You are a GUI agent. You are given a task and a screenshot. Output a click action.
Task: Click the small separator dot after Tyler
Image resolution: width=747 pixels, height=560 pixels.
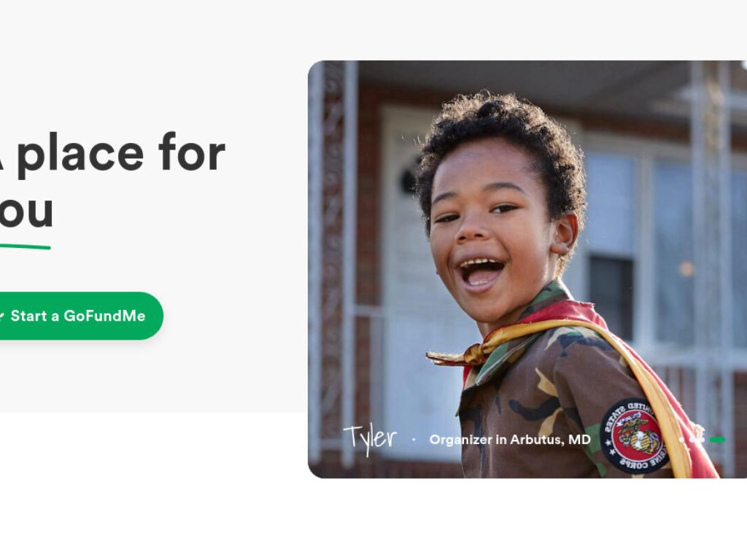point(414,440)
